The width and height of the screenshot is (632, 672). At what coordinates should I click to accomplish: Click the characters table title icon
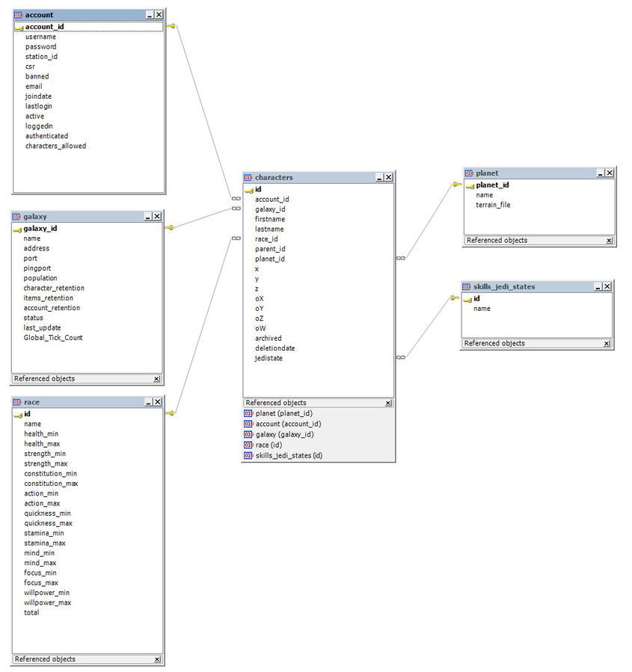[248, 178]
